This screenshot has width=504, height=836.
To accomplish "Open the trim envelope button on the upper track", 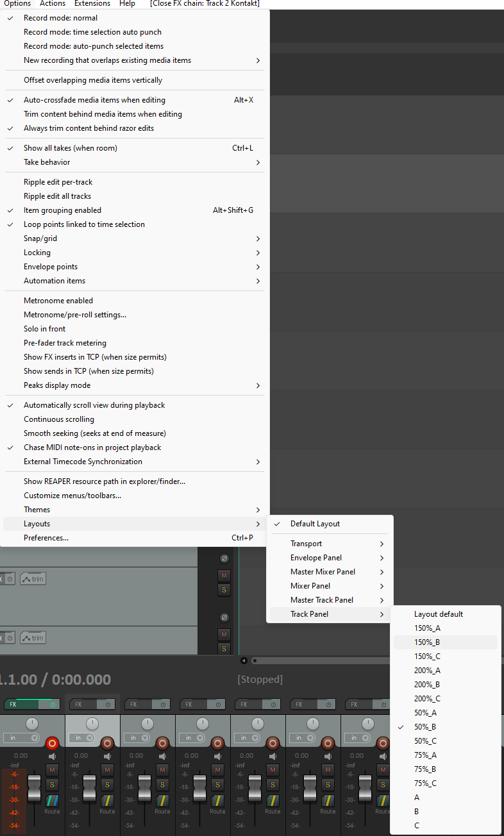I will coord(33,579).
